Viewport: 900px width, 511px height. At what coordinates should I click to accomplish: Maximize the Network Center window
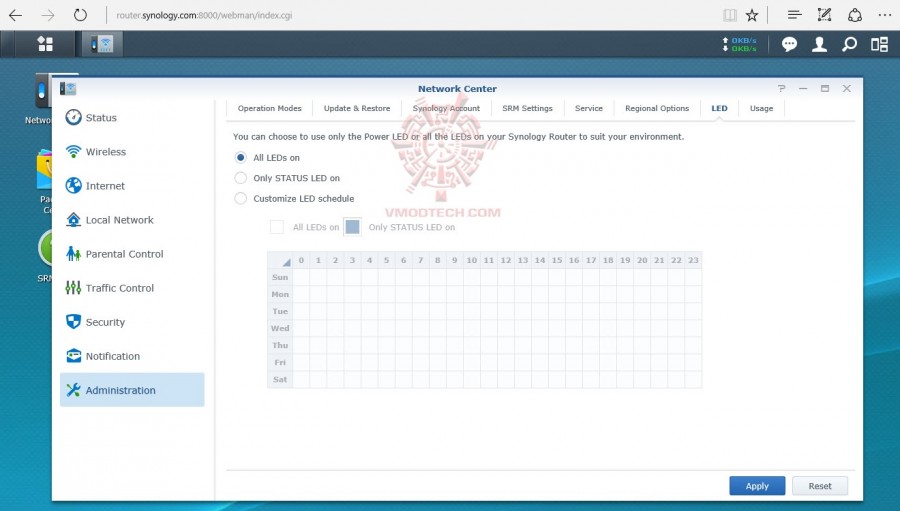(x=825, y=88)
